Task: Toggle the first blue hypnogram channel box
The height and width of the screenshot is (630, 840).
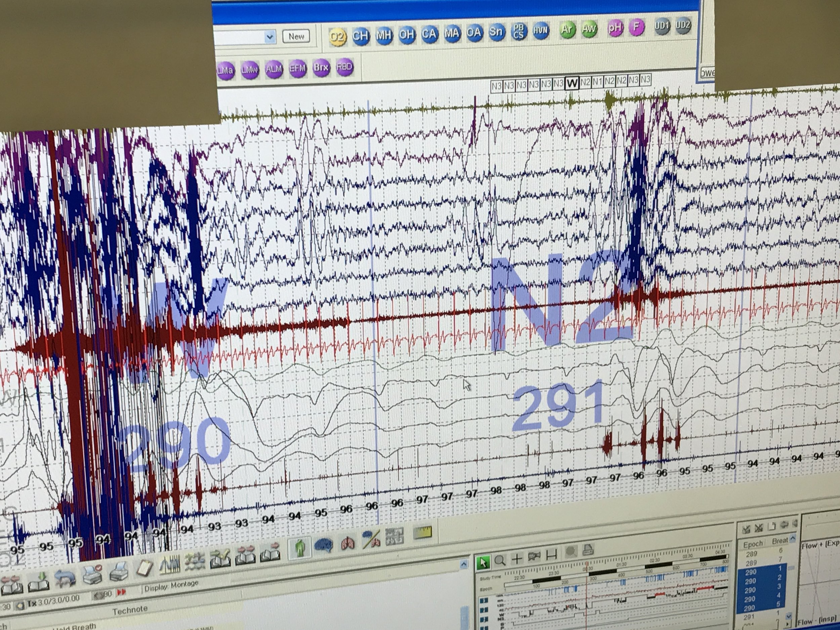Action: point(484,600)
